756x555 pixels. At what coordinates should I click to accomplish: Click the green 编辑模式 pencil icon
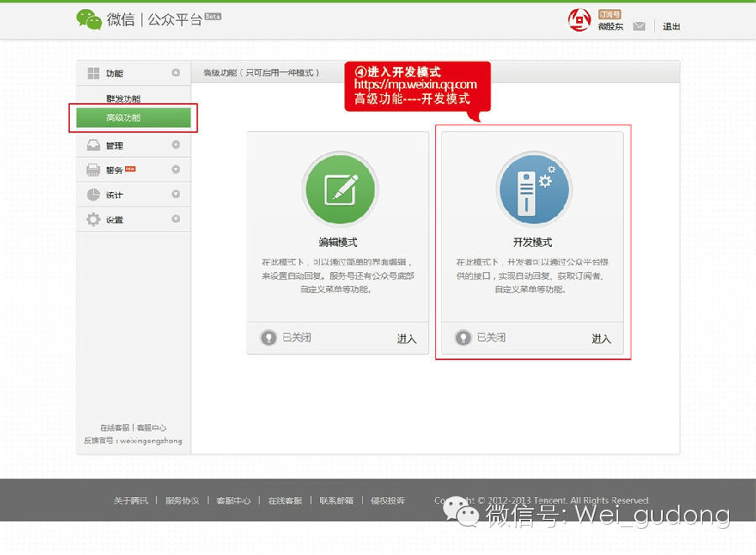[340, 188]
